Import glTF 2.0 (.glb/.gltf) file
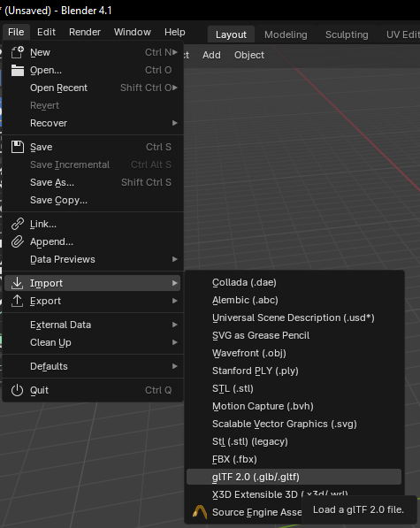Image resolution: width=420 pixels, height=528 pixels. point(294,477)
